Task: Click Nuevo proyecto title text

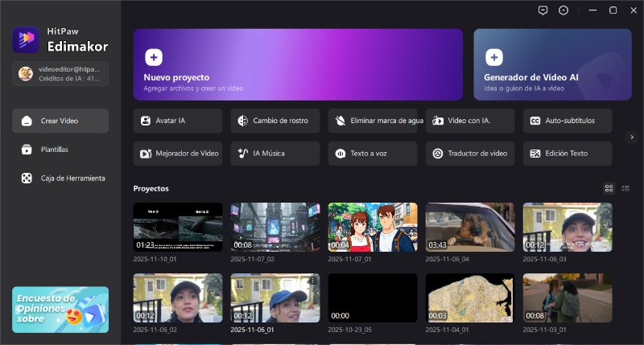Action: tap(176, 77)
